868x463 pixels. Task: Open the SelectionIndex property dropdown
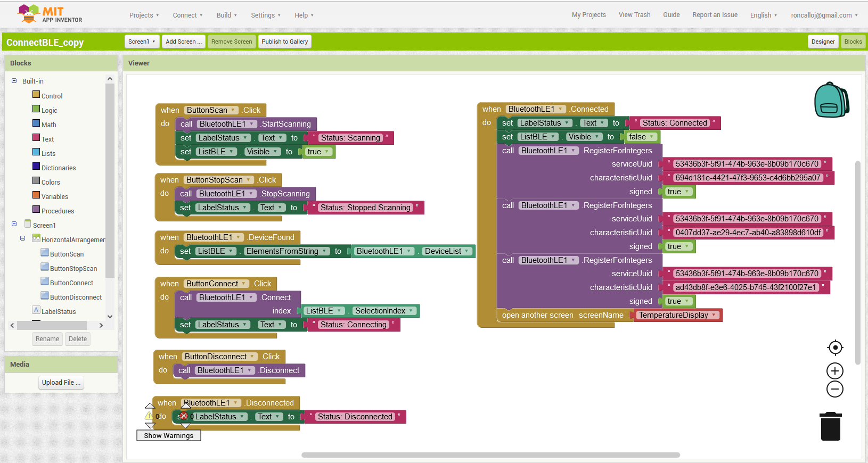coord(384,311)
